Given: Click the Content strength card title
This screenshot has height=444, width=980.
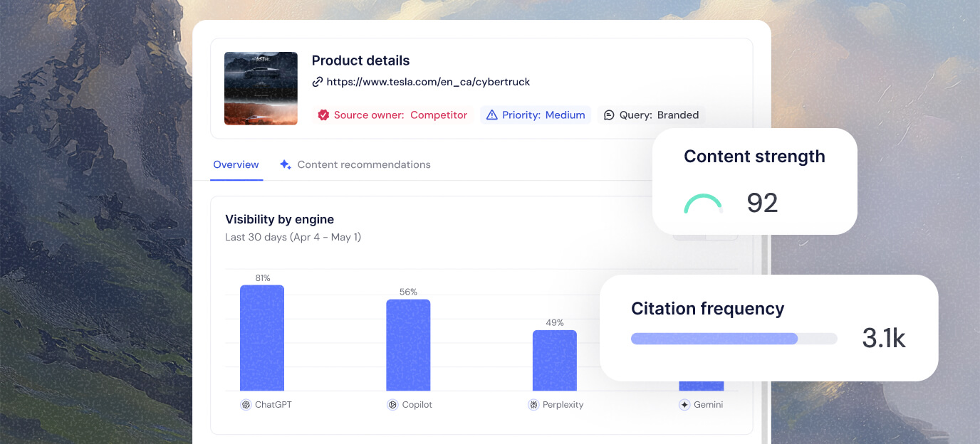Looking at the screenshot, I should point(754,157).
